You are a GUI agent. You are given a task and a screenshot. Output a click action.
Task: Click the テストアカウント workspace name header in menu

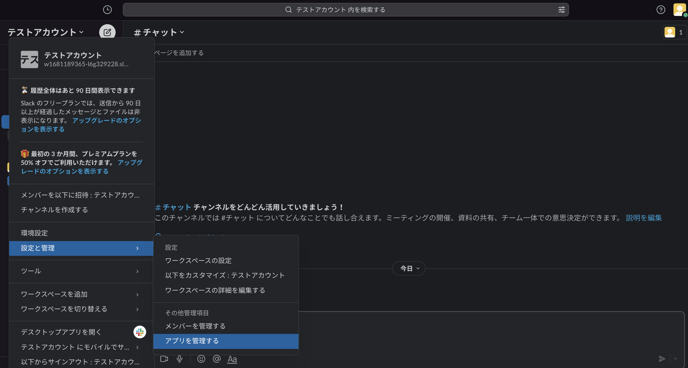point(73,55)
